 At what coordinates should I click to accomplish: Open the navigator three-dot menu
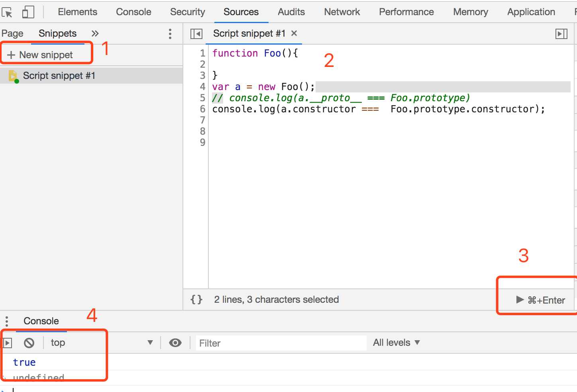click(x=170, y=34)
